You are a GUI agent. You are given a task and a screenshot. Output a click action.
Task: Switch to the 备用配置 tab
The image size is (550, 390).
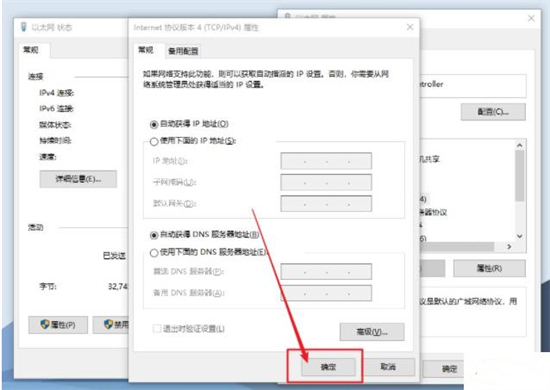(x=183, y=51)
